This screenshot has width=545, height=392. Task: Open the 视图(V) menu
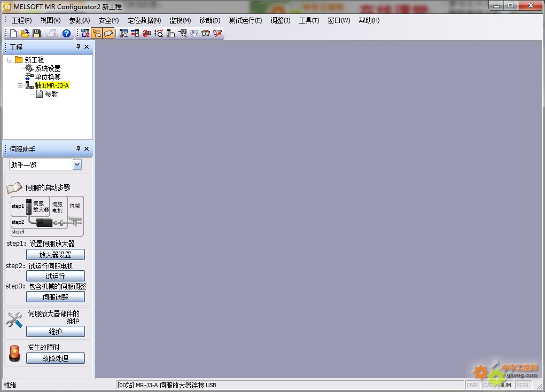[50, 20]
